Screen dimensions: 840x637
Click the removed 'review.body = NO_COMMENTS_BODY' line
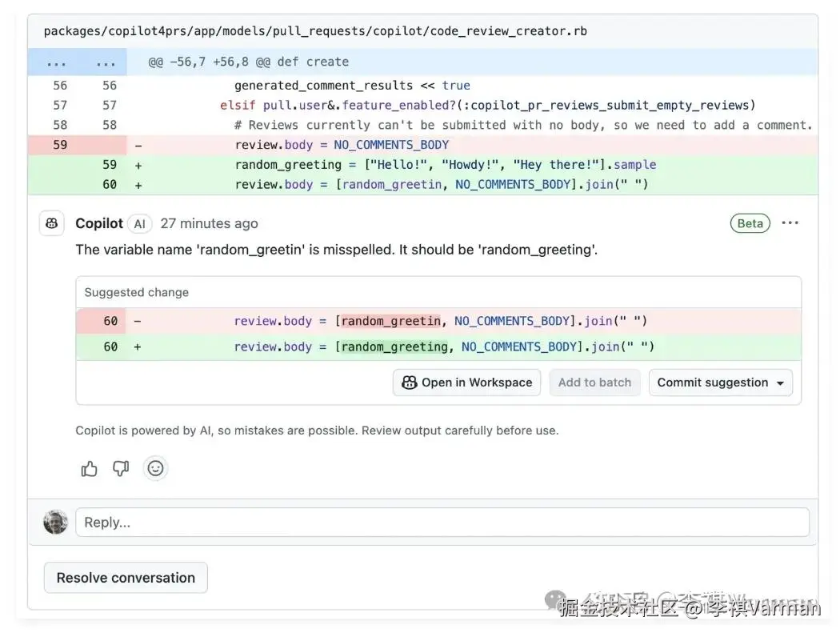(342, 145)
